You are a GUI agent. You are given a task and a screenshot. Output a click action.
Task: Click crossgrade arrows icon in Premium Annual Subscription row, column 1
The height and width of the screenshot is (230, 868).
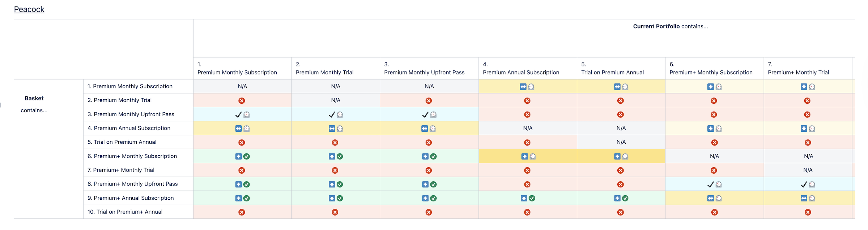(238, 129)
